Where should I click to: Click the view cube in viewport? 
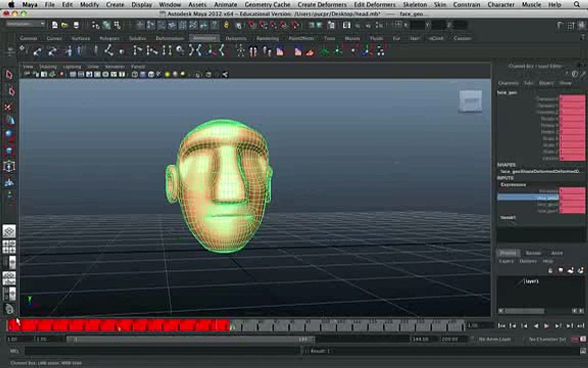470,100
